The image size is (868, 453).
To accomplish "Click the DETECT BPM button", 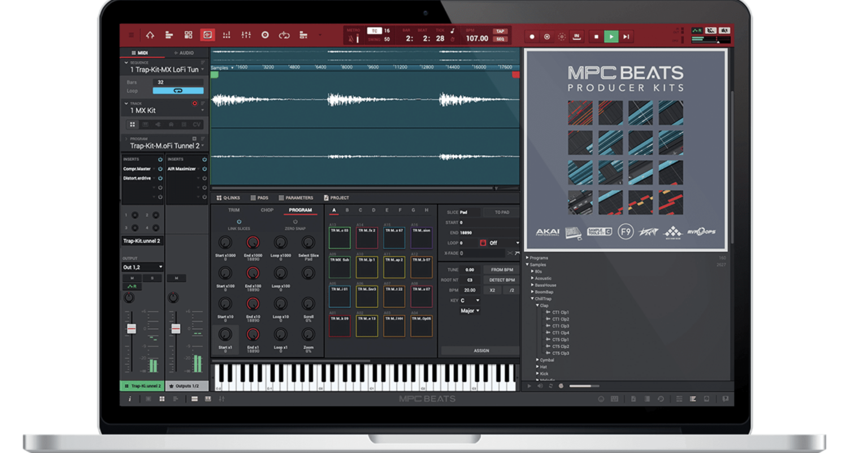I will 501,280.
